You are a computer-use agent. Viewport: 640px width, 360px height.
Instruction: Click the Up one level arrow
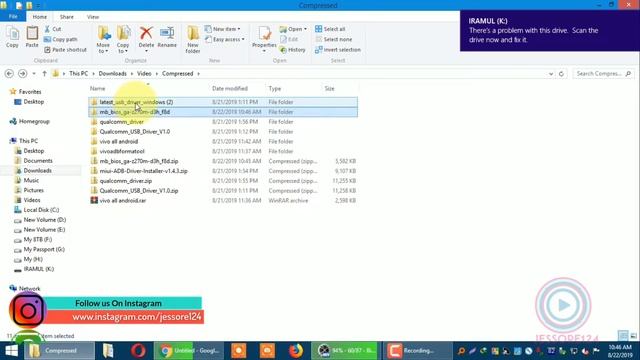[x=44, y=73]
